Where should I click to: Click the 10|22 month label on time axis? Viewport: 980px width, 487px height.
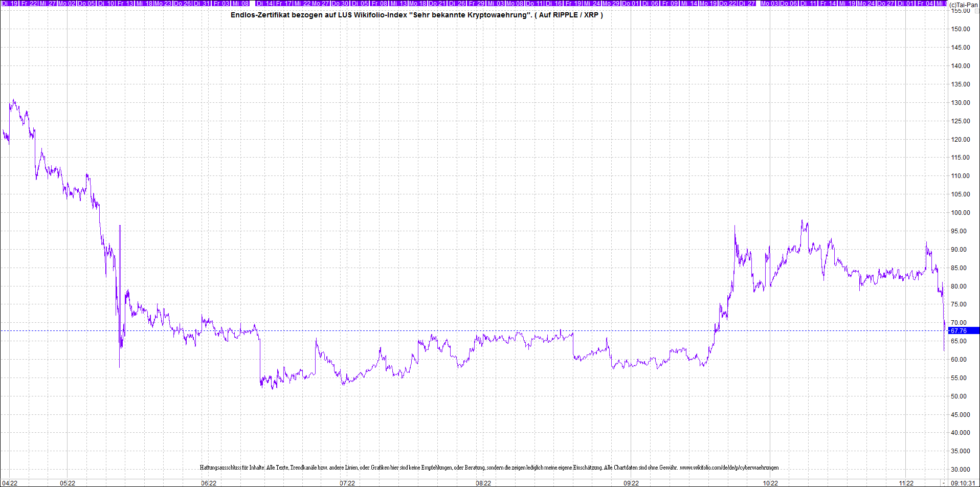pos(770,483)
